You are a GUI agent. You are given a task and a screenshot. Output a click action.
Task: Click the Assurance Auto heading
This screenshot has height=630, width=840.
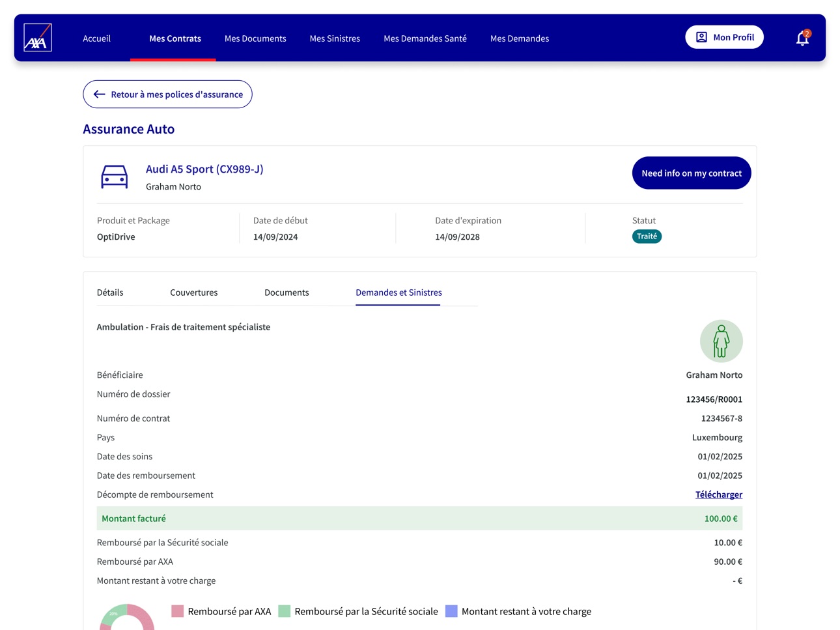129,129
